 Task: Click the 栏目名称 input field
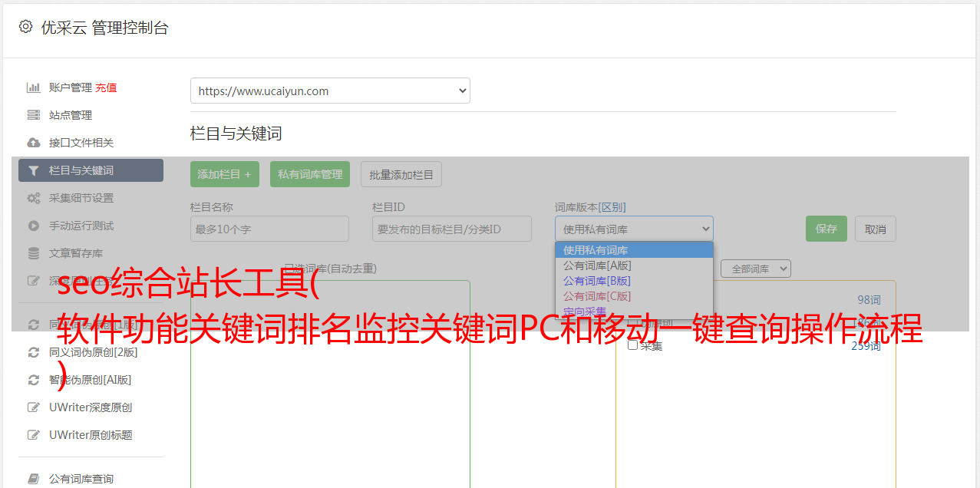click(x=269, y=229)
